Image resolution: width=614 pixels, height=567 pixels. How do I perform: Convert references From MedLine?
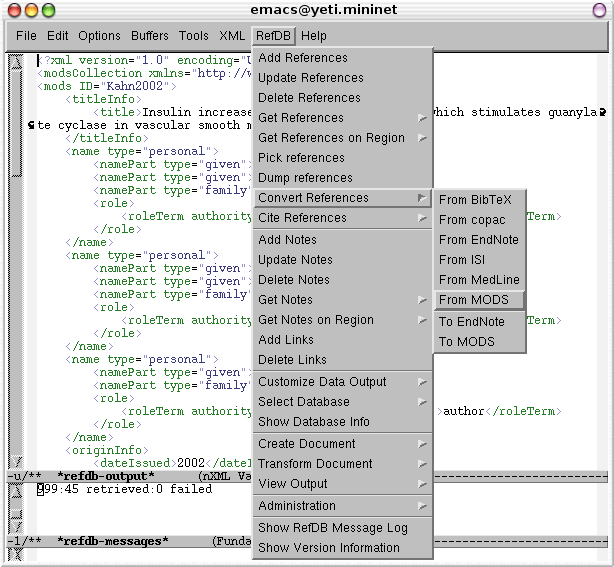tap(479, 279)
